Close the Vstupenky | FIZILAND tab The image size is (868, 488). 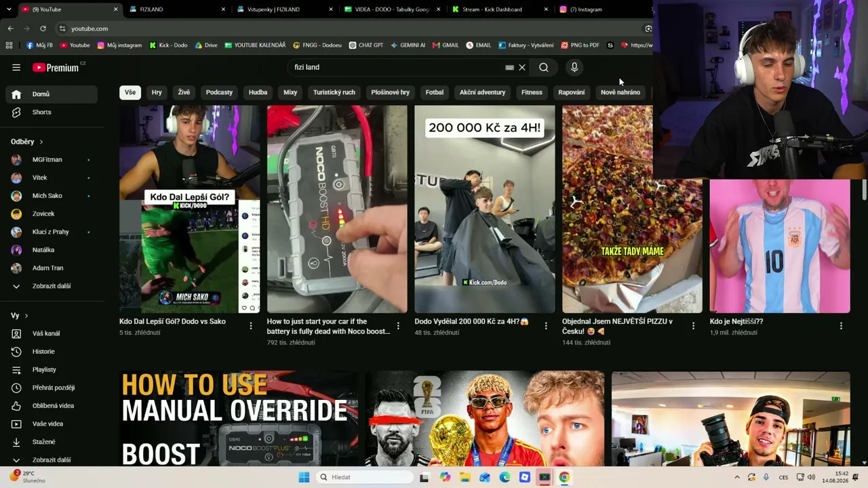coord(331,9)
